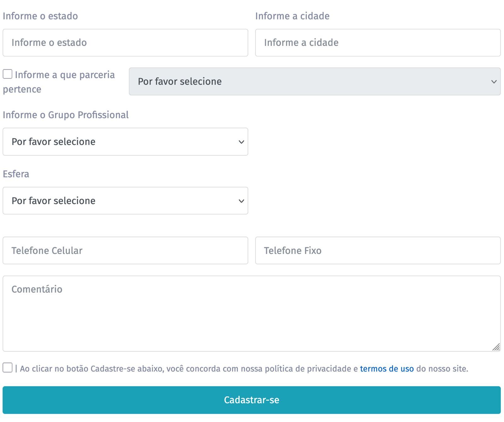Enable the parceria pertence checkbox
The height and width of the screenshot is (422, 504).
pos(8,74)
